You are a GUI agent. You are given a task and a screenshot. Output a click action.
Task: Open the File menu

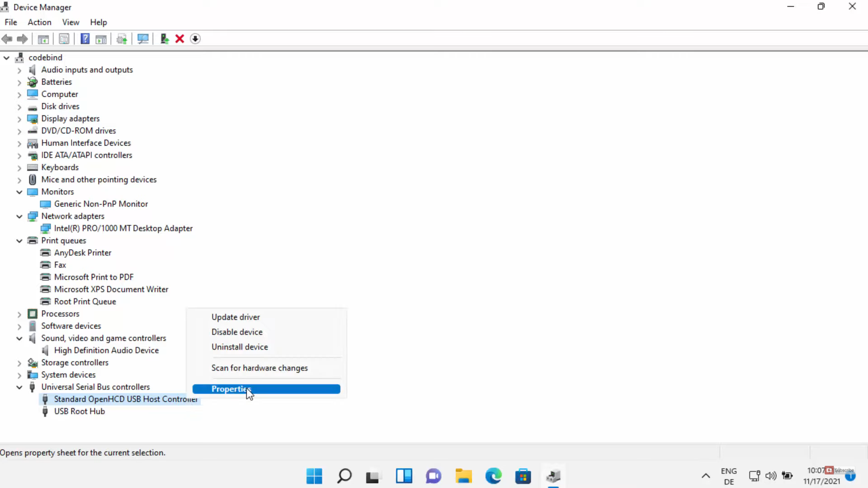(x=11, y=22)
